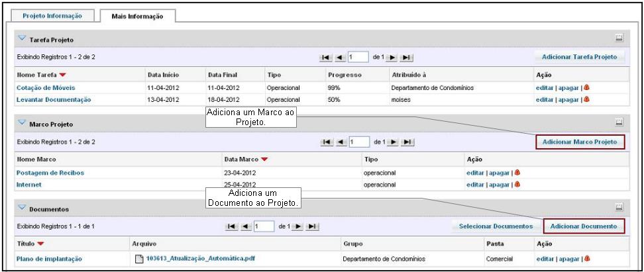Click the Grupo column header

click(x=352, y=244)
